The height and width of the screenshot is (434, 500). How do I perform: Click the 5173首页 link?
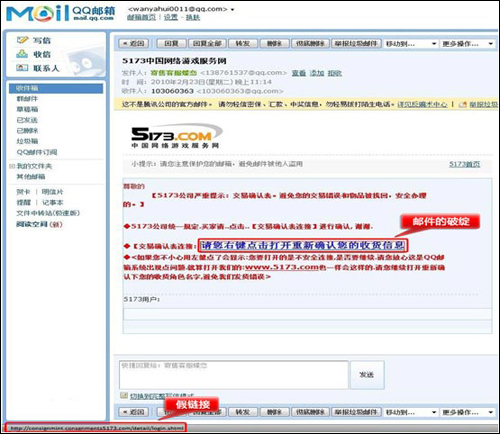[x=465, y=164]
